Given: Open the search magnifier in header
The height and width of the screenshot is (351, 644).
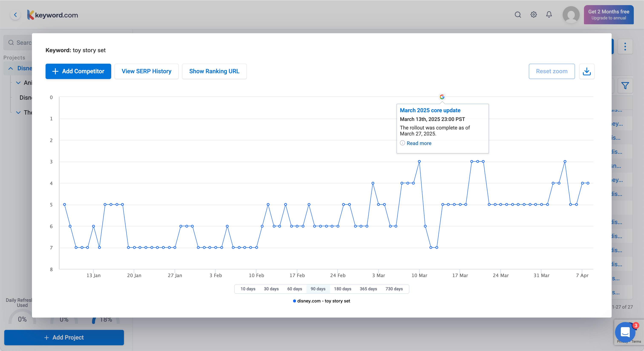Looking at the screenshot, I should [x=518, y=15].
